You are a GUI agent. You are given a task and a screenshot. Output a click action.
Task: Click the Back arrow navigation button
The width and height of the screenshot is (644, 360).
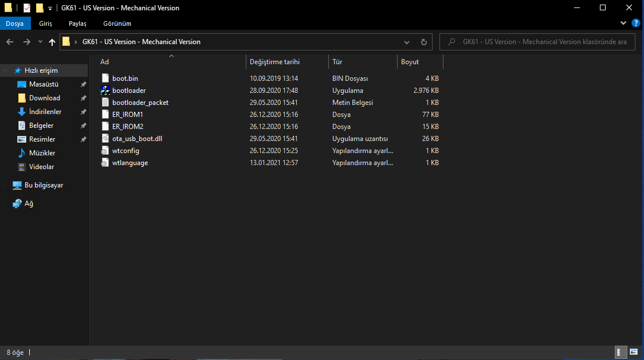pos(10,42)
